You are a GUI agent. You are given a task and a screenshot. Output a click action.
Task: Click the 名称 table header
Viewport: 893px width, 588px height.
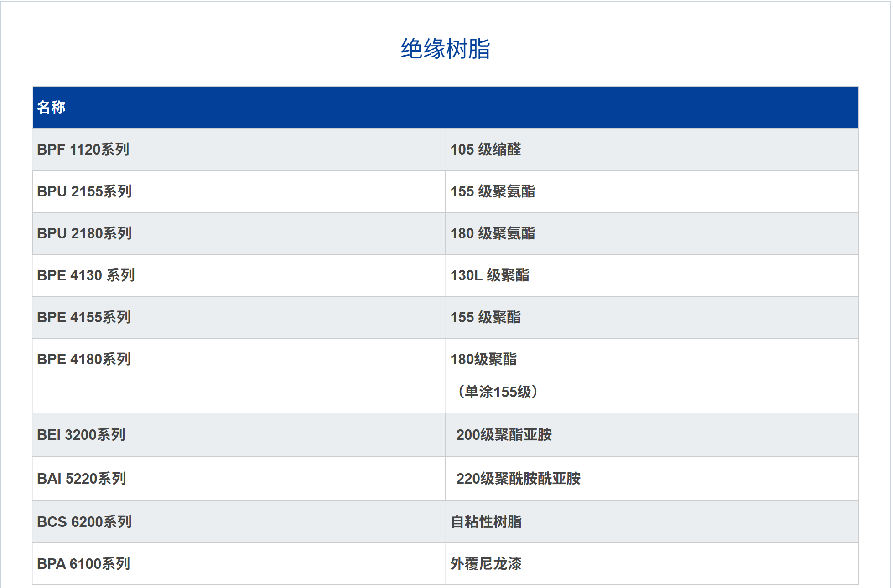pyautogui.click(x=51, y=108)
